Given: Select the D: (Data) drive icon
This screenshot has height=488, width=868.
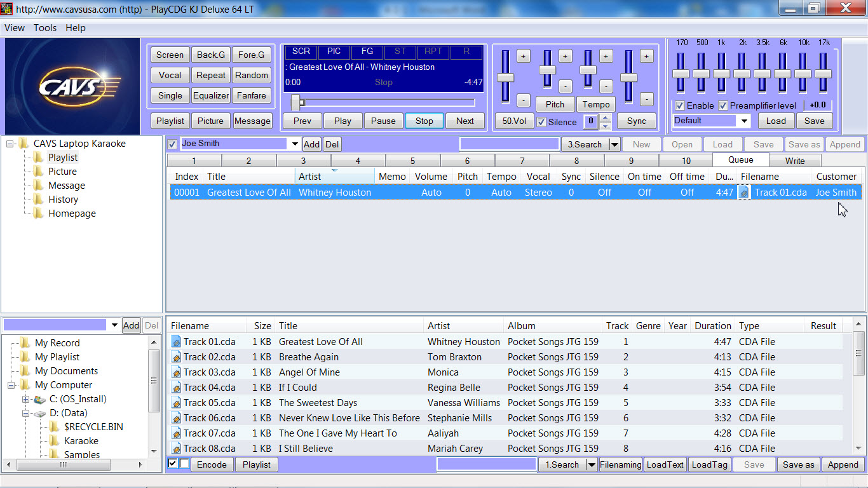Looking at the screenshot, I should (x=39, y=413).
